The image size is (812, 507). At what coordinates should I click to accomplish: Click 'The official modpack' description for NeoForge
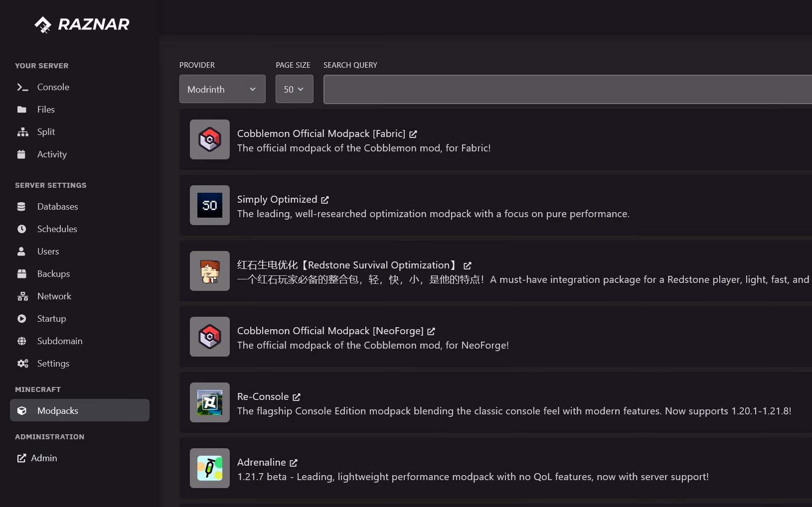point(373,345)
